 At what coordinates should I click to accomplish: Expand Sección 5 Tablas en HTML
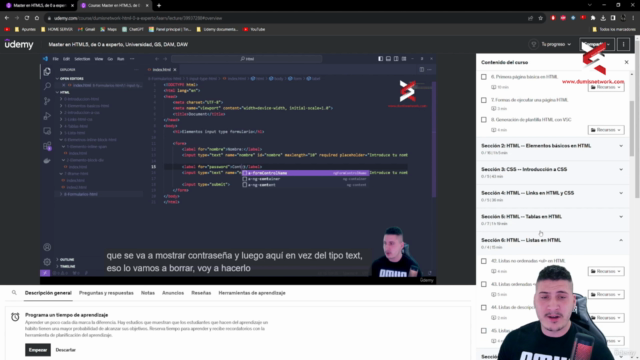click(553, 220)
